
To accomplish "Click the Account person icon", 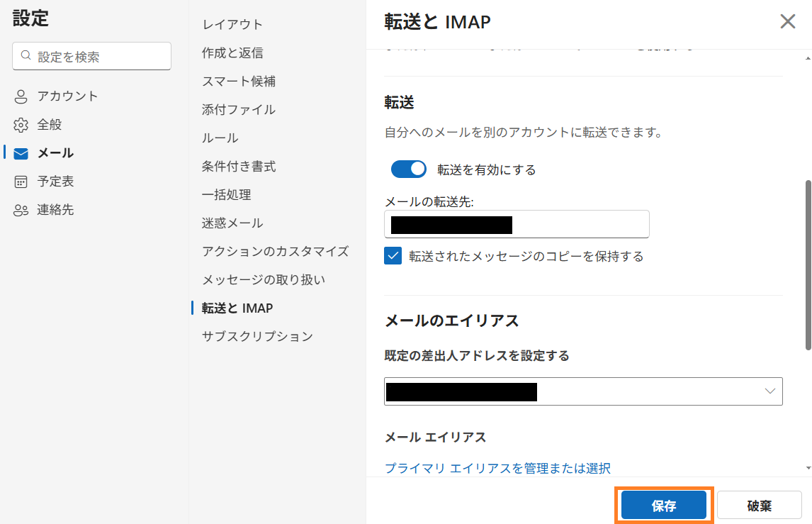I will [x=21, y=96].
